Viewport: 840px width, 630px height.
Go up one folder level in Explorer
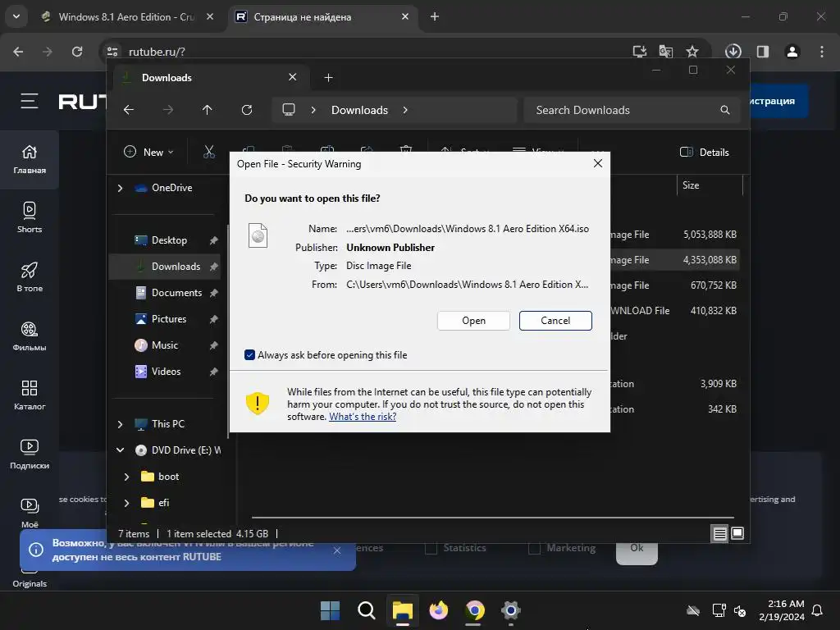coord(208,110)
